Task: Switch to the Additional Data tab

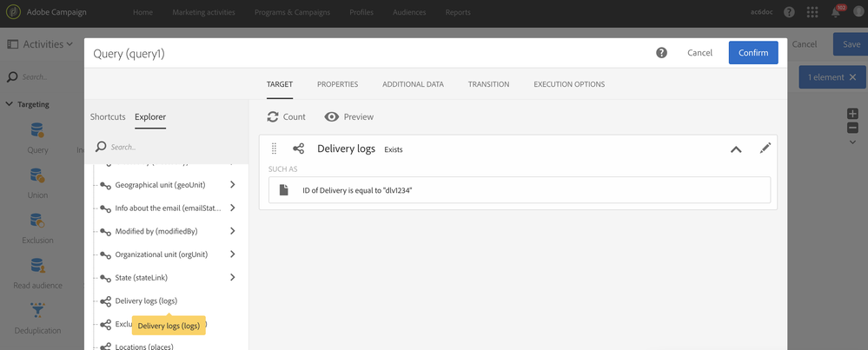Action: pos(413,84)
